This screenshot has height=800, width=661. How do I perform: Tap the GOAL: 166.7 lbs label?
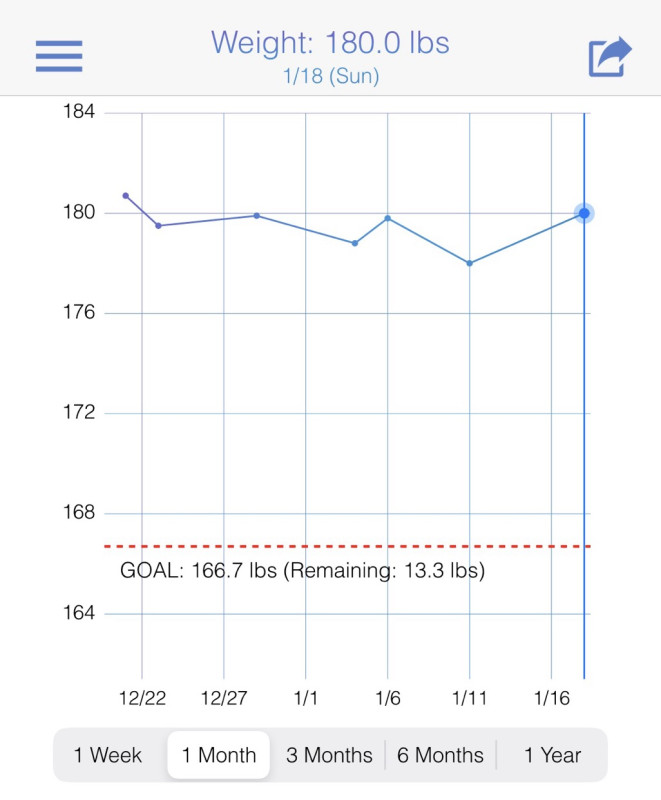click(302, 571)
